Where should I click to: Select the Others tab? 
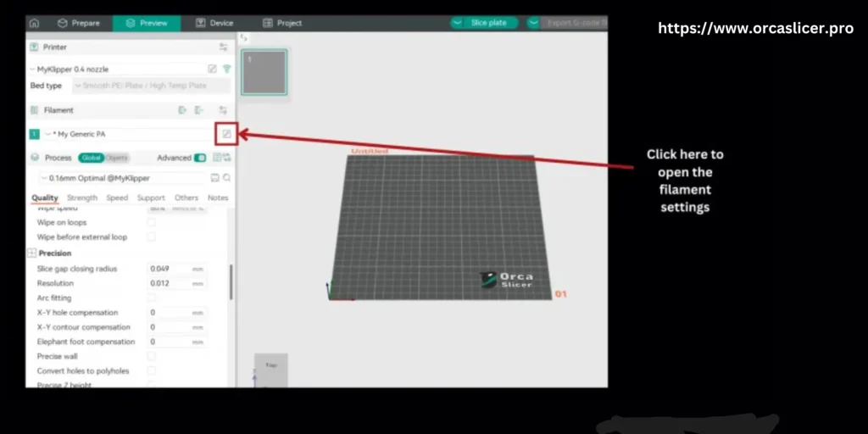click(x=186, y=198)
